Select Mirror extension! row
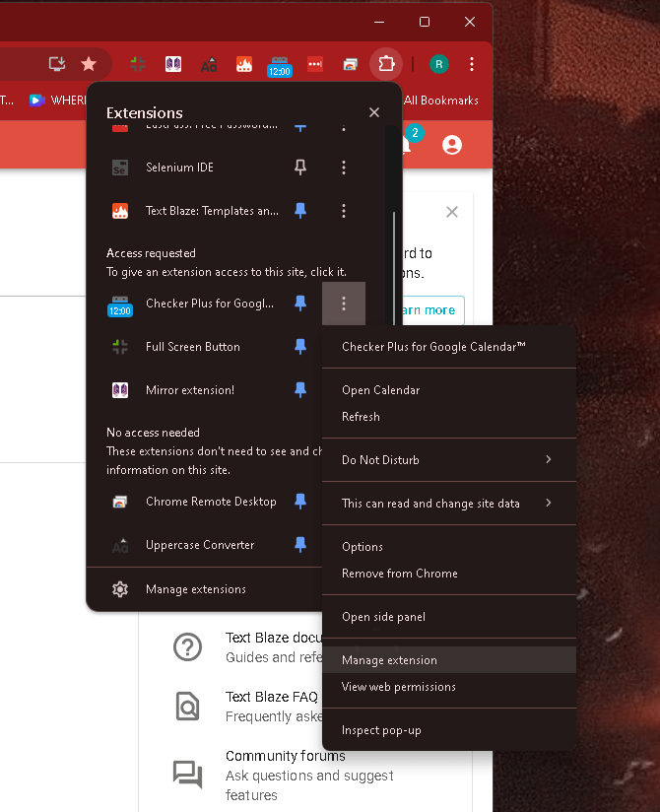Viewport: 660px width, 812px height. [190, 390]
